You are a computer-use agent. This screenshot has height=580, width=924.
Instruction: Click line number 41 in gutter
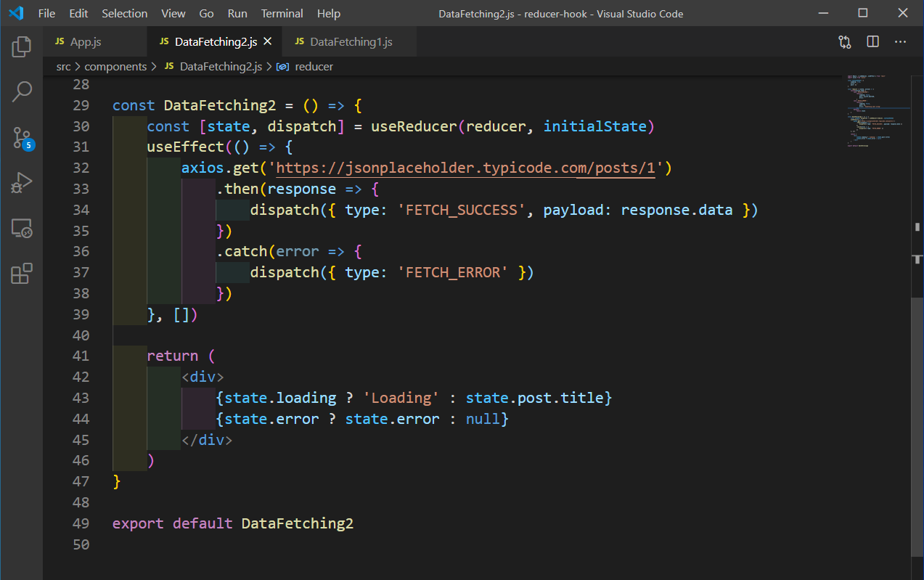(x=81, y=356)
